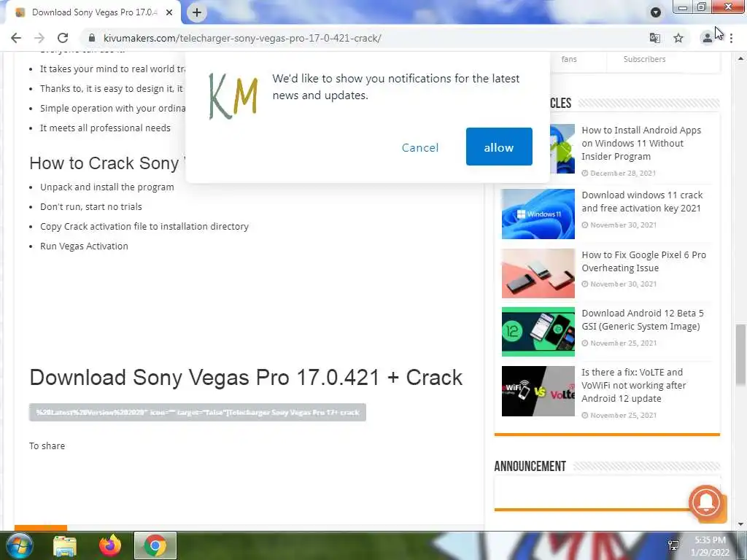Open How to Fix Google Pixel 6 Pro Overheating link
The image size is (747, 560).
[x=643, y=261]
